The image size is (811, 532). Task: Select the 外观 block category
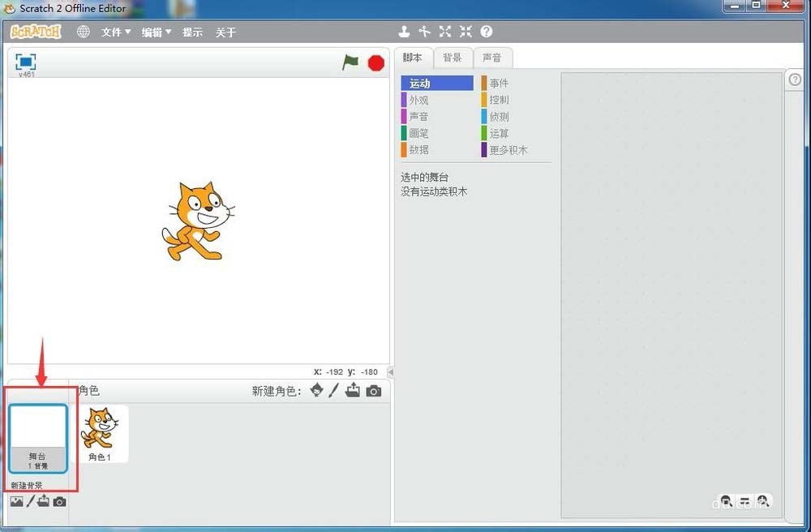(437, 100)
